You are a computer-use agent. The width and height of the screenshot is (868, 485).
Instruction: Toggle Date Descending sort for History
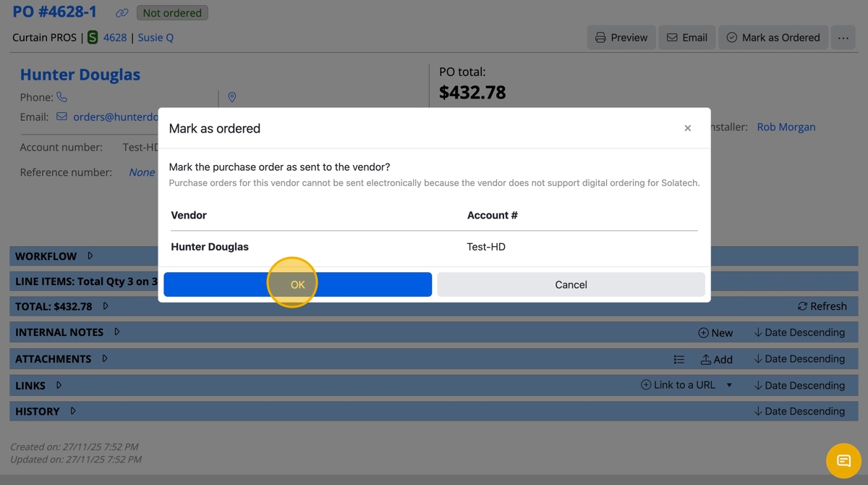point(799,411)
